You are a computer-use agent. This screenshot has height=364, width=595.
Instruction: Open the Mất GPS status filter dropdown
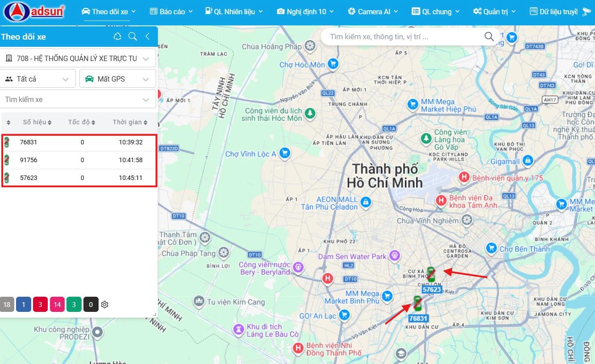click(118, 79)
